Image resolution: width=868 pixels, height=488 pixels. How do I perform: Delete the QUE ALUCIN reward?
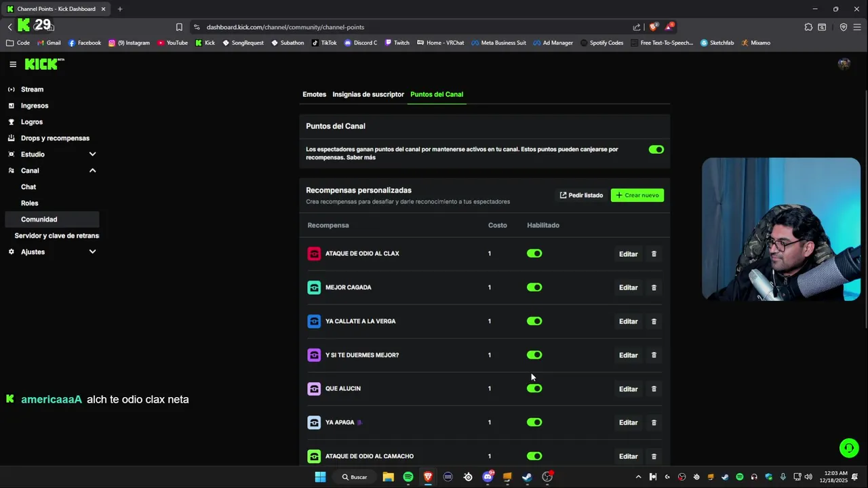(x=654, y=389)
